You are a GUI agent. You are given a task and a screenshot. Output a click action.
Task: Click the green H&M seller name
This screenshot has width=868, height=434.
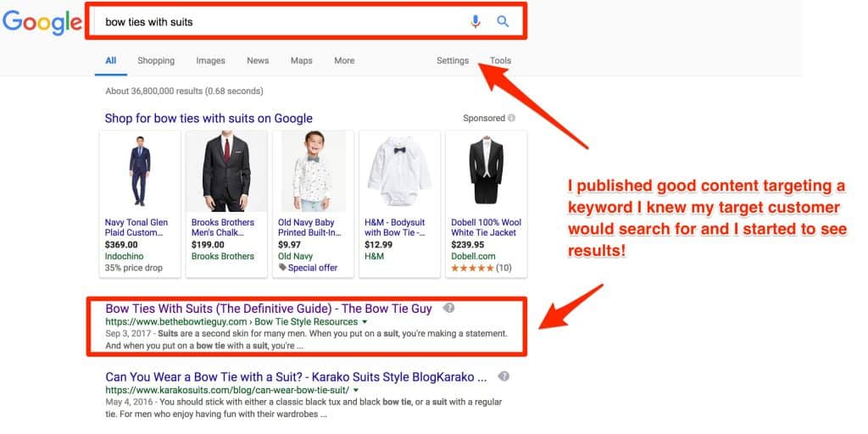click(374, 256)
